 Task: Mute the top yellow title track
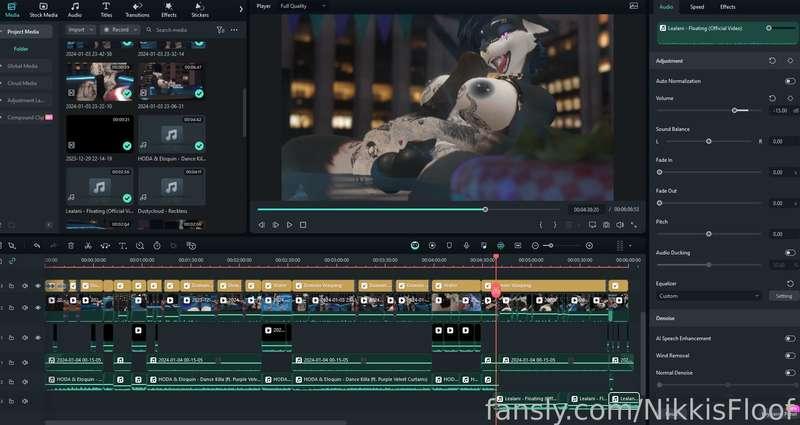pyautogui.click(x=24, y=286)
